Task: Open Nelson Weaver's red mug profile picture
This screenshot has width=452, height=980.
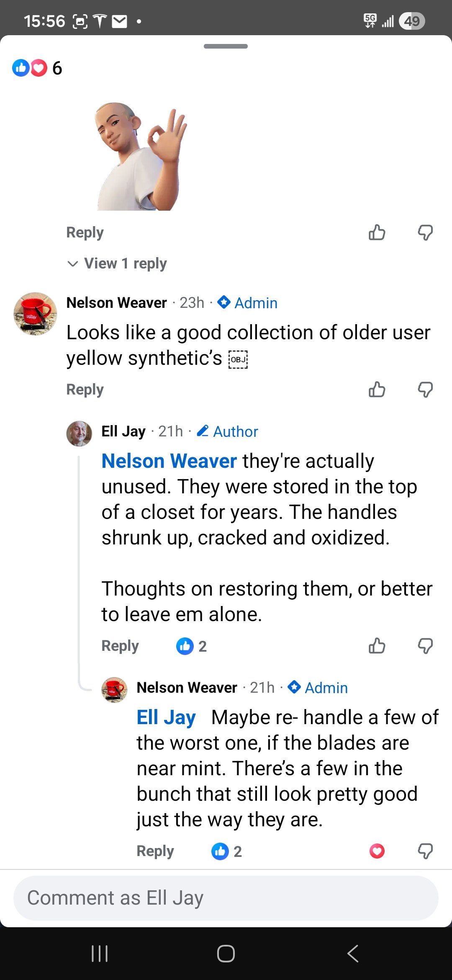Action: point(35,314)
